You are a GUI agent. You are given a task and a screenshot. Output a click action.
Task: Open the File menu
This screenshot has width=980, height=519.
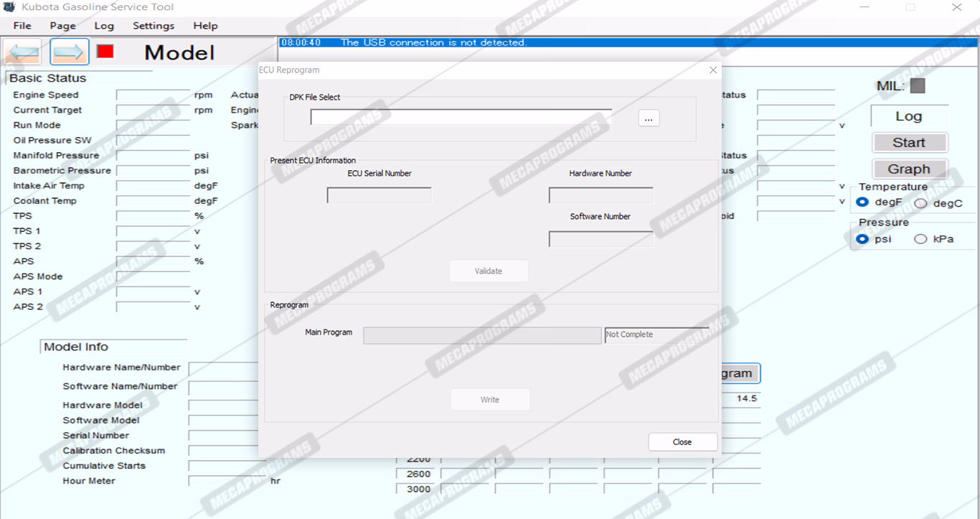(22, 26)
